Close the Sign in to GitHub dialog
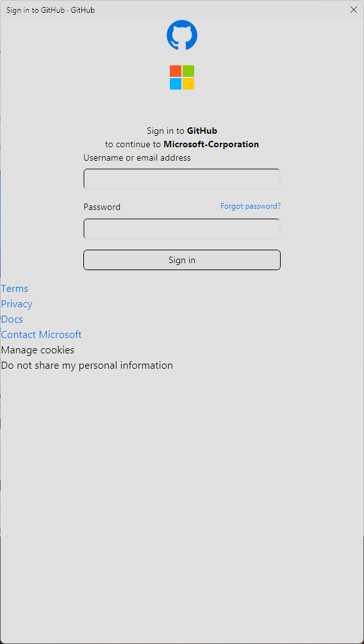 tap(353, 10)
